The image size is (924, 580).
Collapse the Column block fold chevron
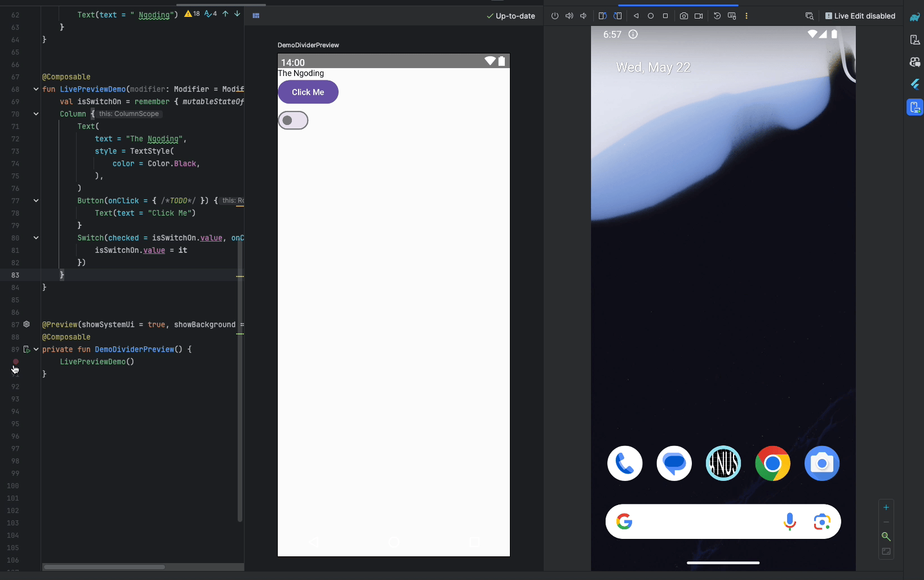pyautogui.click(x=36, y=114)
